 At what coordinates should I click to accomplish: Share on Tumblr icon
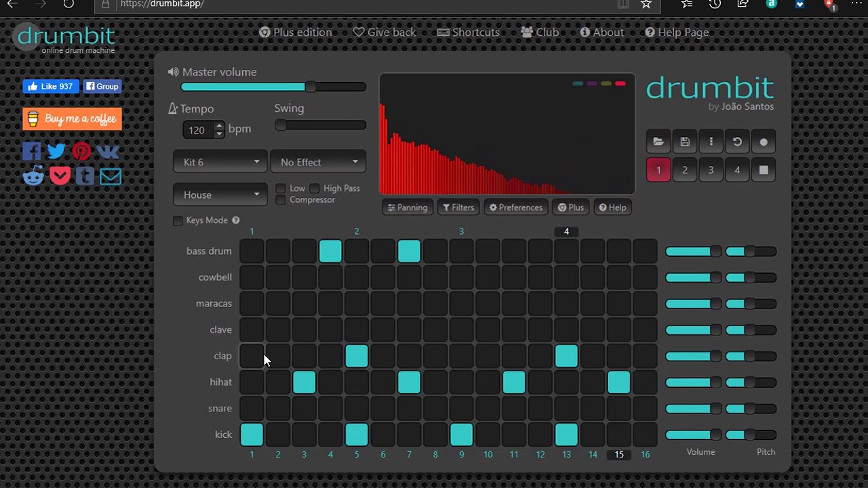[85, 176]
